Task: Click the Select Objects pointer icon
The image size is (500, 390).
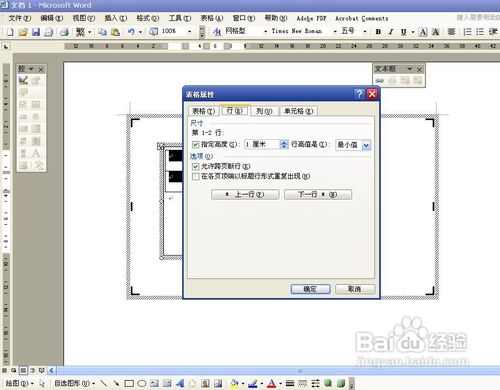Action: pyautogui.click(x=42, y=383)
